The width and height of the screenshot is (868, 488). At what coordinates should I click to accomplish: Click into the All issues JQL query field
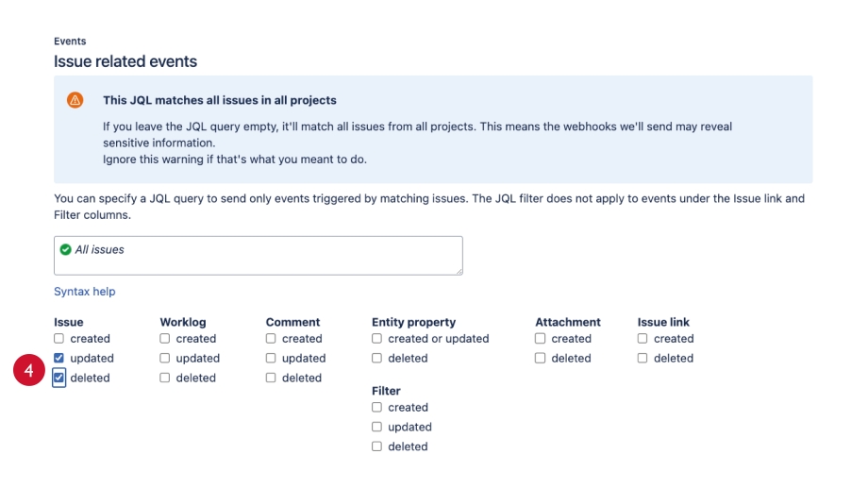pos(258,256)
